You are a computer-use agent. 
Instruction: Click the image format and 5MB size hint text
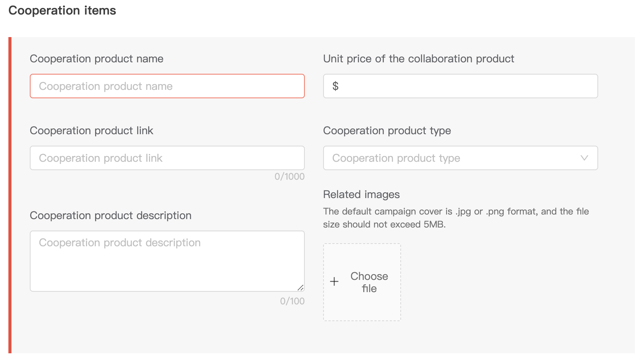coord(456,218)
